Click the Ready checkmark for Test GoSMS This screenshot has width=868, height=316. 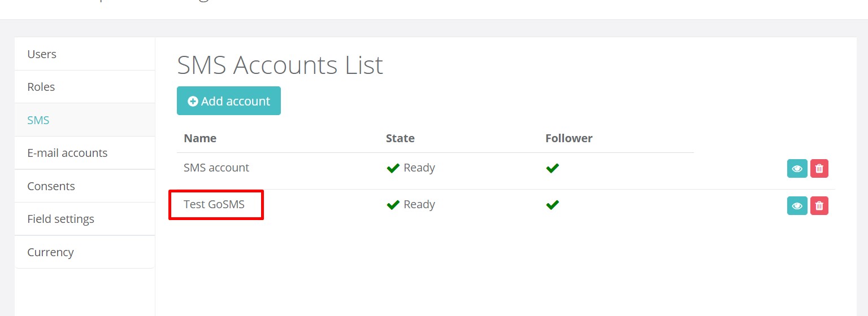pyautogui.click(x=393, y=205)
